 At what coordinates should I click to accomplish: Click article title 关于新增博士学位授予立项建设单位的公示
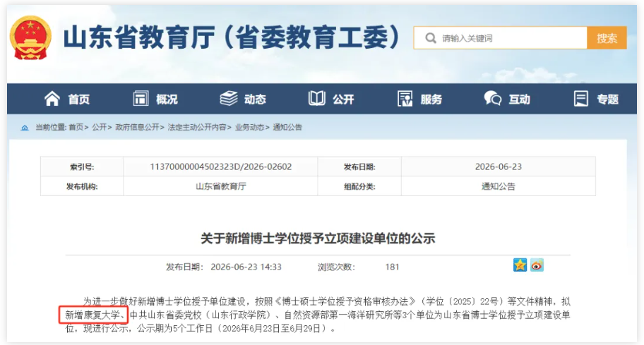[318, 238]
